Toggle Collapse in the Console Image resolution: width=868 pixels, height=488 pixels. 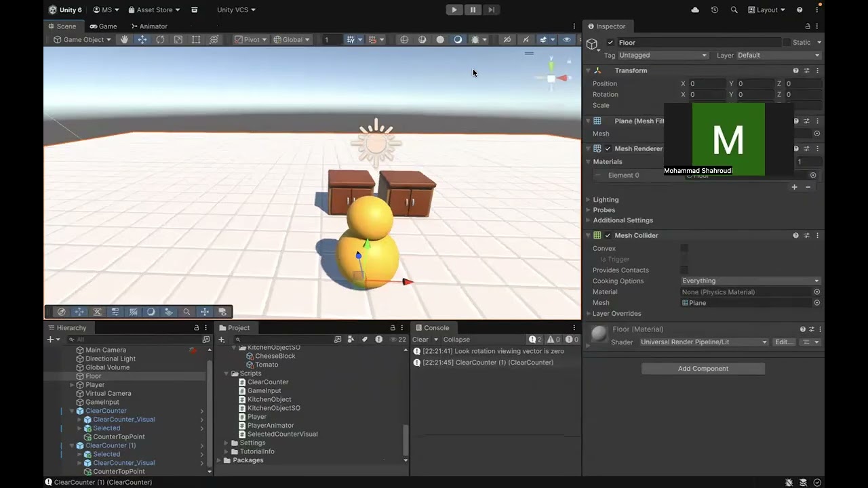pyautogui.click(x=456, y=340)
